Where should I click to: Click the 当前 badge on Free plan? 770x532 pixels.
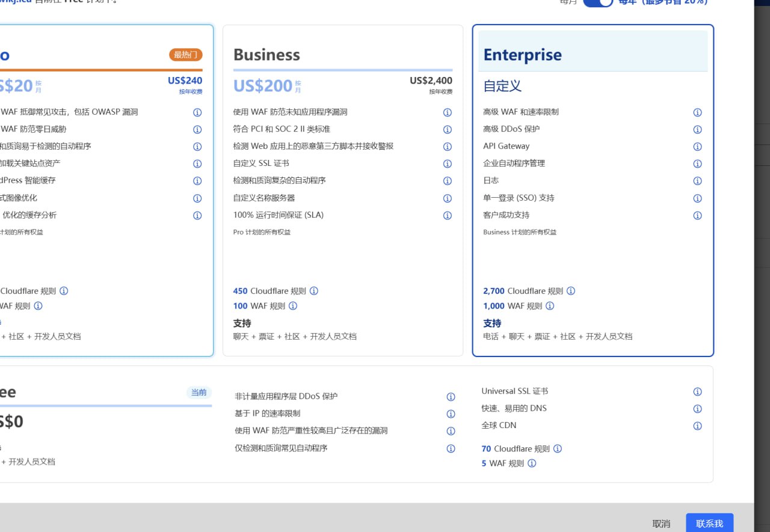tap(199, 393)
